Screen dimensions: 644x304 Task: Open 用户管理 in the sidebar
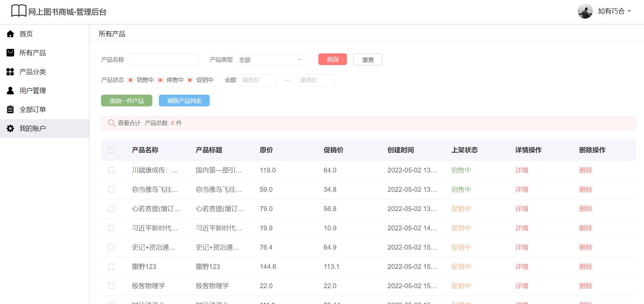44,91
